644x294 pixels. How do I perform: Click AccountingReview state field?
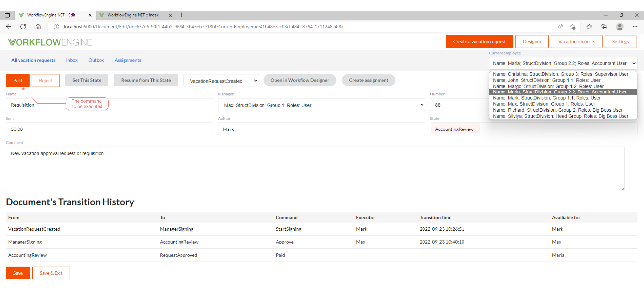click(534, 129)
